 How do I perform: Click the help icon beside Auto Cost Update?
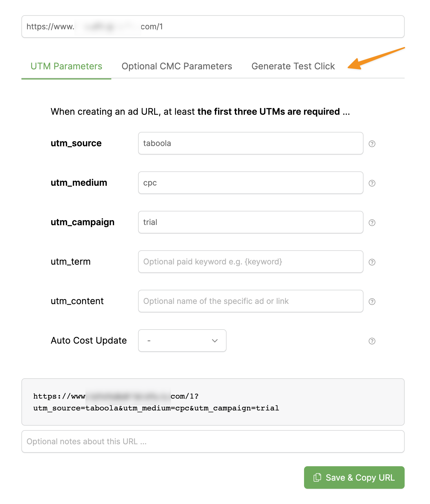tap(372, 341)
